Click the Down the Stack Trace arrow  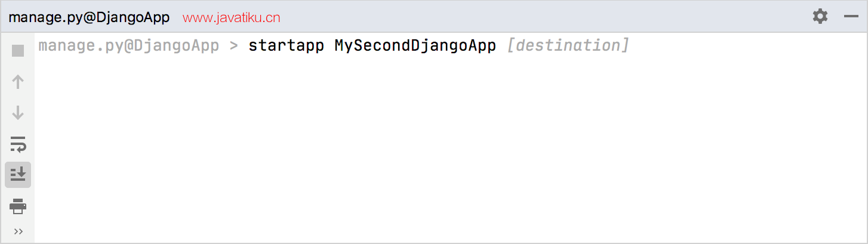(x=18, y=113)
